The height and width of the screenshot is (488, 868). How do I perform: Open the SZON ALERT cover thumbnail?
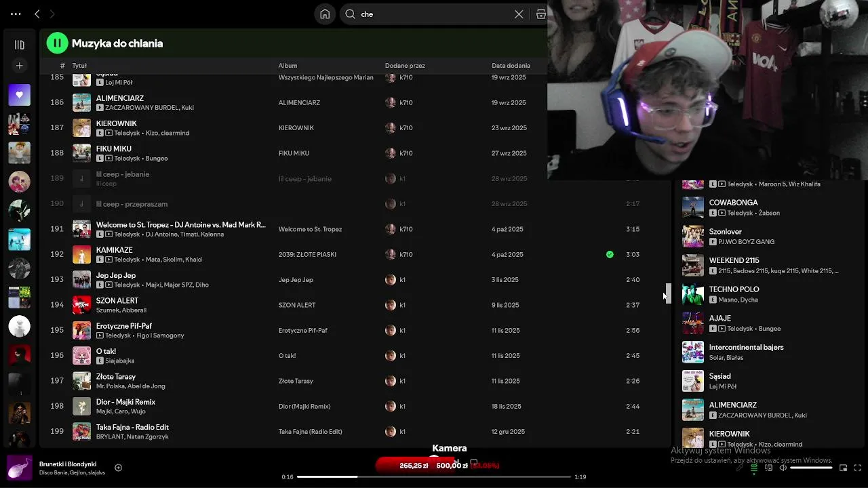[81, 305]
